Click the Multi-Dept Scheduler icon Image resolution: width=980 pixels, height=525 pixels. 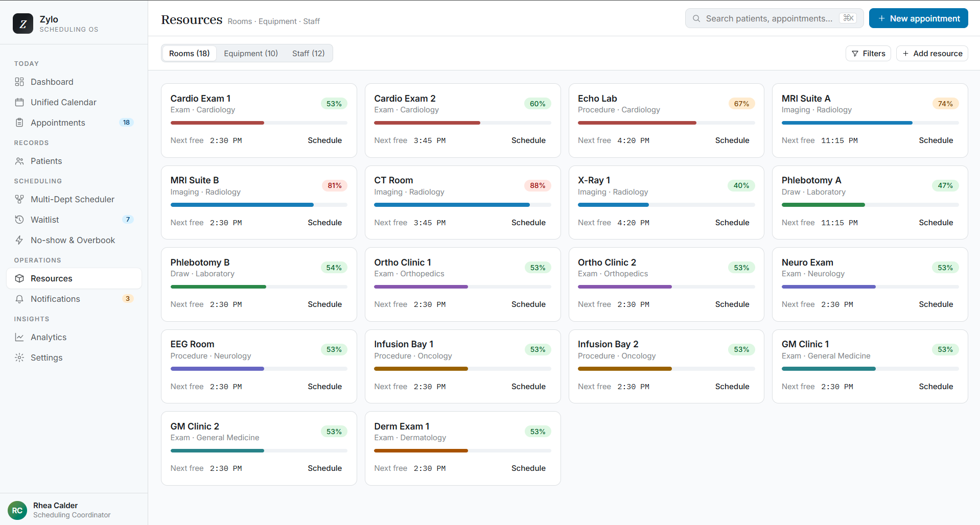(x=19, y=199)
